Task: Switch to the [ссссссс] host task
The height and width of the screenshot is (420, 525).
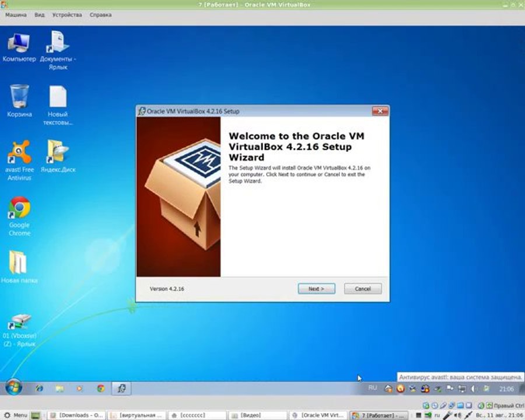Action: 197,415
